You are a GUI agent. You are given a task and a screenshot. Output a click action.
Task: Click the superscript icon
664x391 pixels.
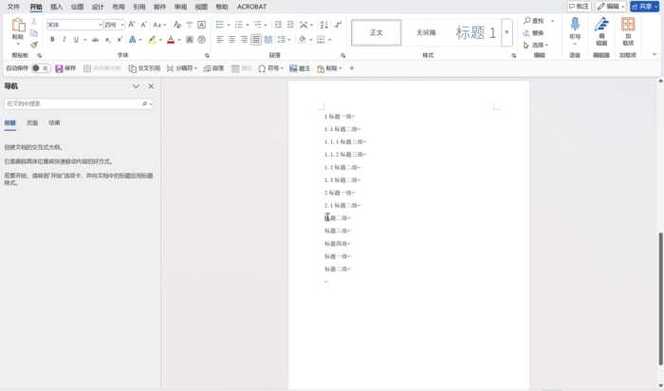pyautogui.click(x=120, y=39)
